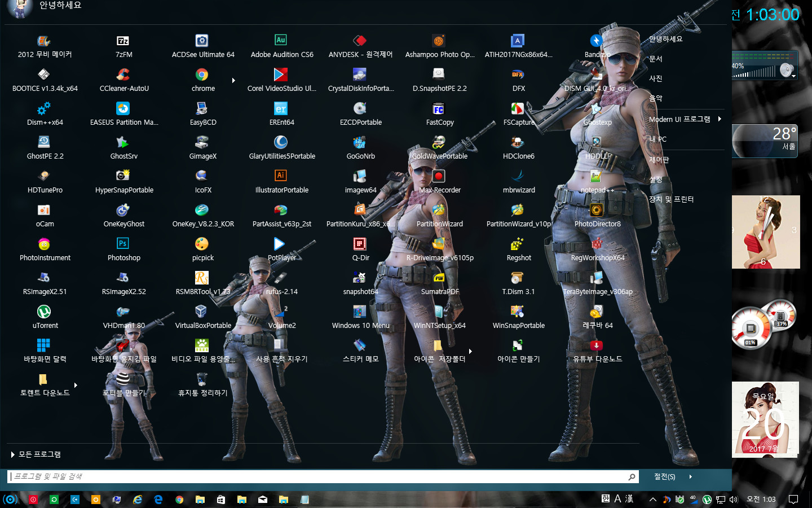
Task: Expand 토렌트 다운로드 submenu arrow
Action: coord(76,385)
